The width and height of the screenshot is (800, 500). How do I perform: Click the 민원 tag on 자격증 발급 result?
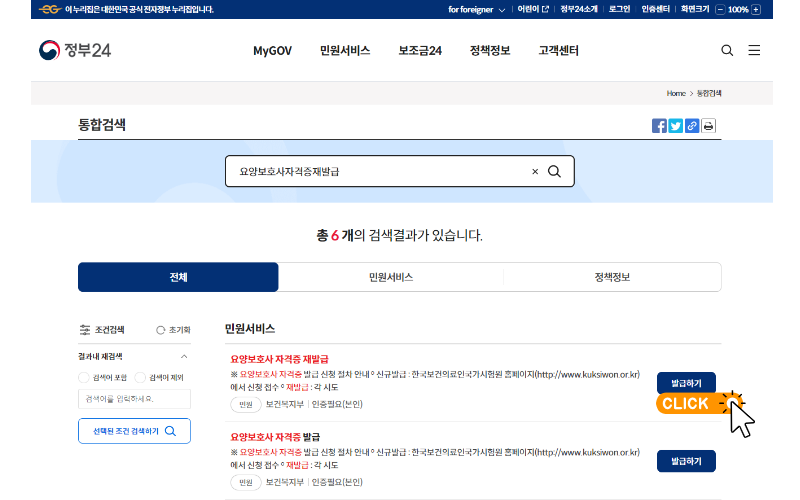246,482
